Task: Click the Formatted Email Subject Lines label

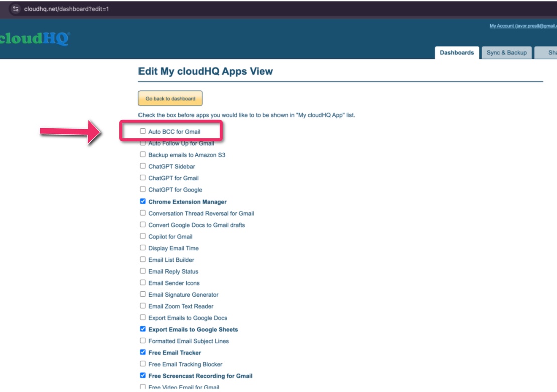Action: (x=188, y=341)
